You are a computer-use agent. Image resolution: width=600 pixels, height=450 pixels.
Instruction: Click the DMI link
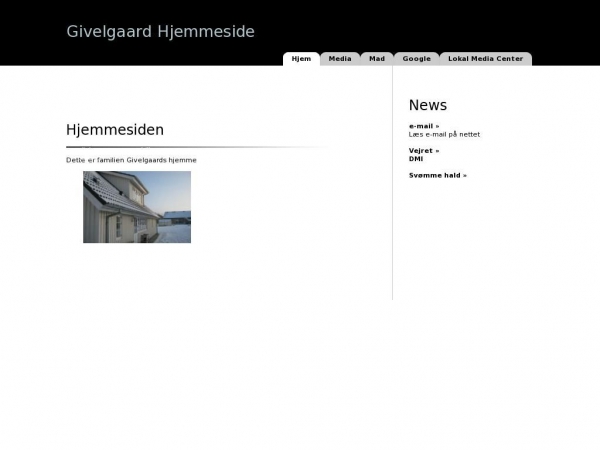coord(416,159)
